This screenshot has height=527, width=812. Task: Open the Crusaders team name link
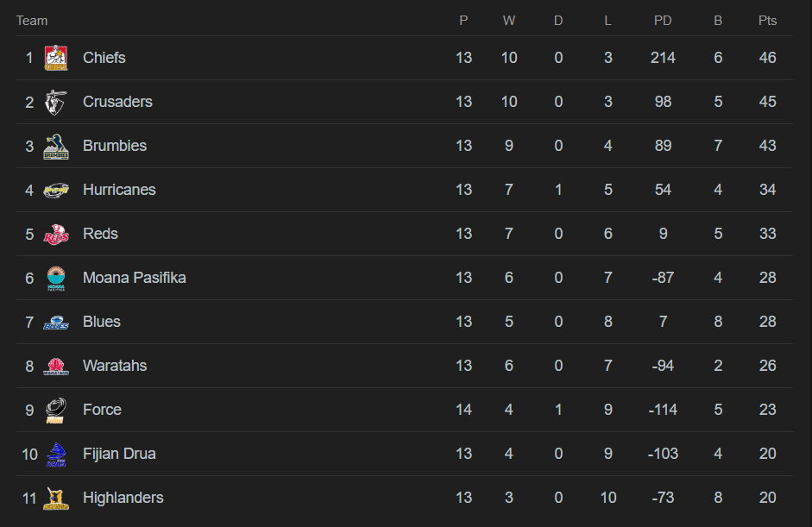point(117,102)
